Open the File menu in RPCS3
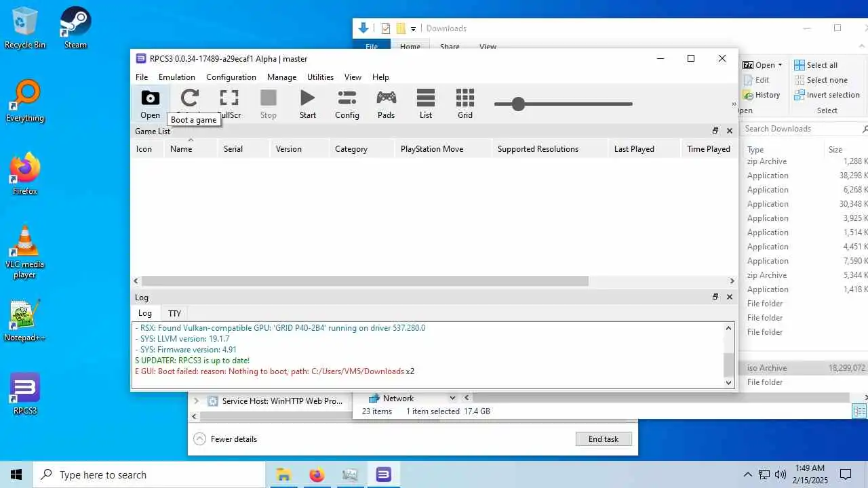The width and height of the screenshot is (868, 488). pyautogui.click(x=142, y=77)
